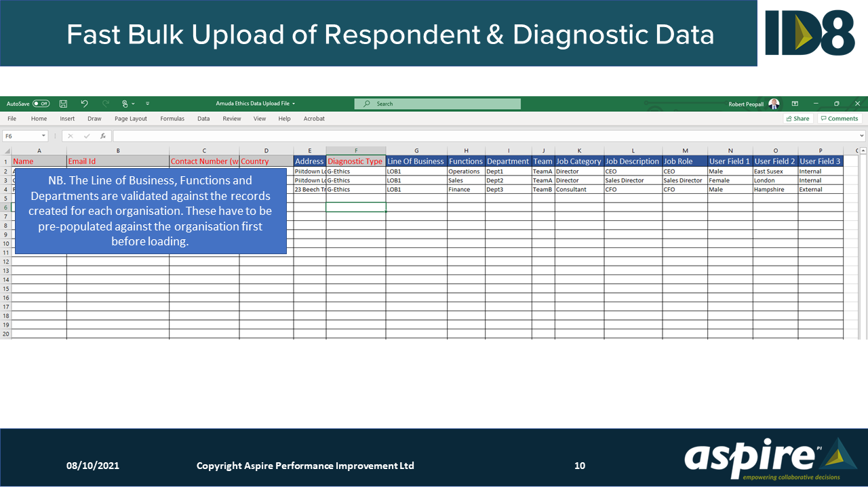
Task: Minimize the Excel window
Action: pyautogui.click(x=816, y=104)
